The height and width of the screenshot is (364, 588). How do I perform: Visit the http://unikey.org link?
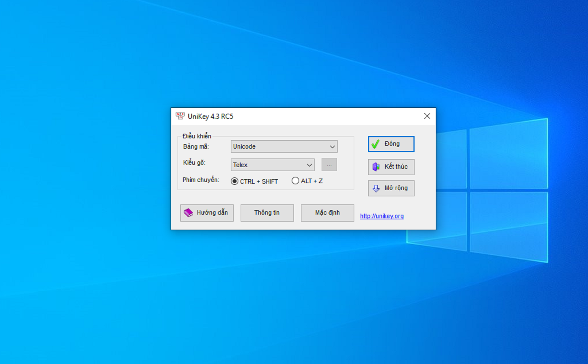382,216
